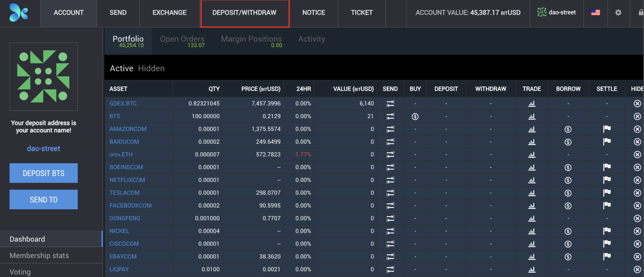Open the GDEX.BTC asset link

pos(123,103)
